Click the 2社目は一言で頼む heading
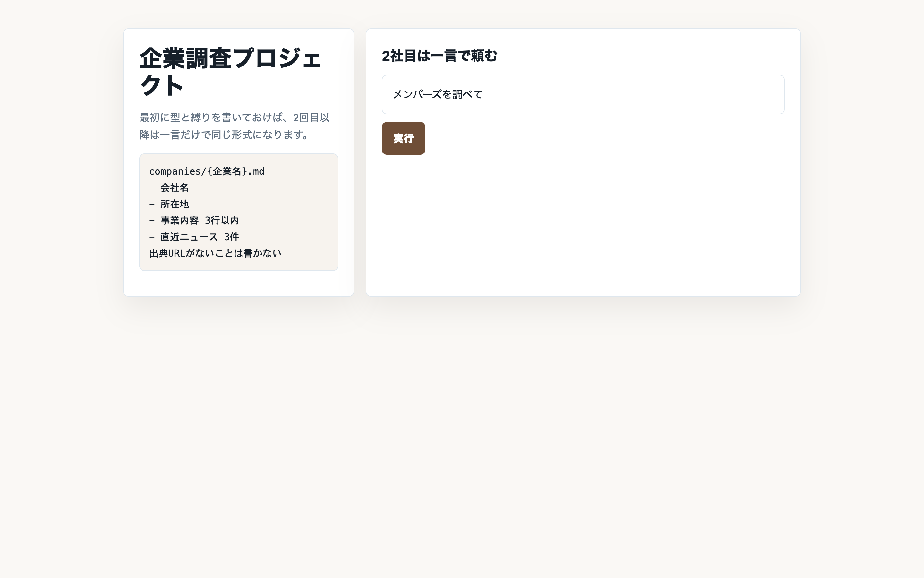This screenshot has width=924, height=578. click(440, 56)
